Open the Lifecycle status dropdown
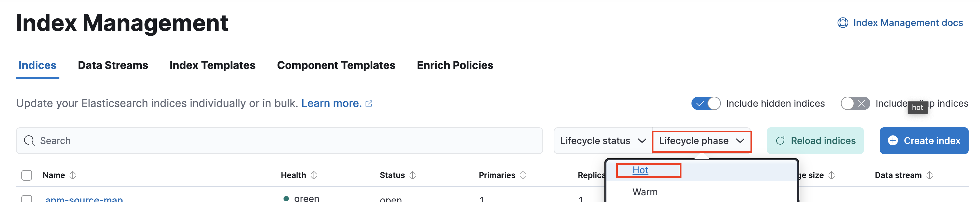980x202 pixels. coord(602,140)
